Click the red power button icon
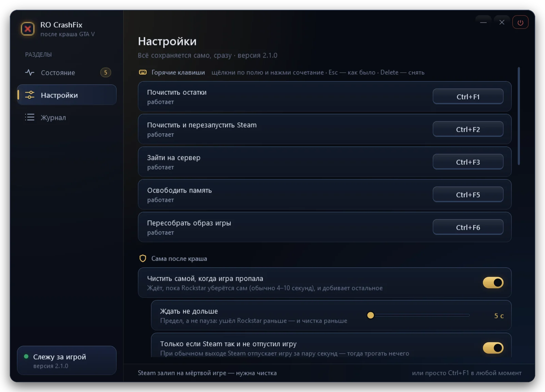 [520, 22]
